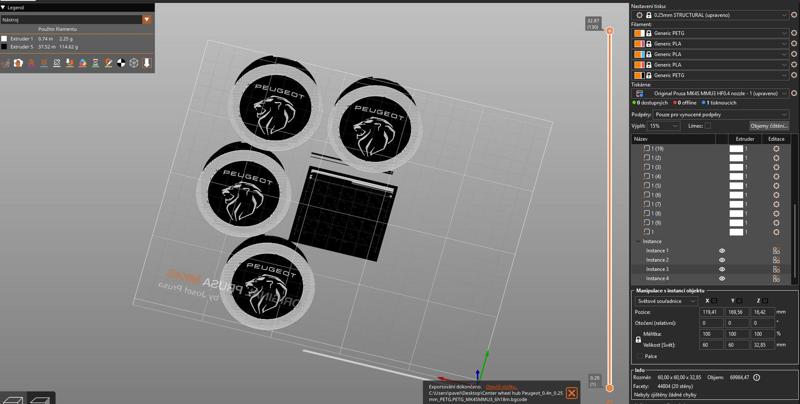The width and height of the screenshot is (800, 404).
Task: Collapse the Legend panel triangle
Action: tap(3, 8)
